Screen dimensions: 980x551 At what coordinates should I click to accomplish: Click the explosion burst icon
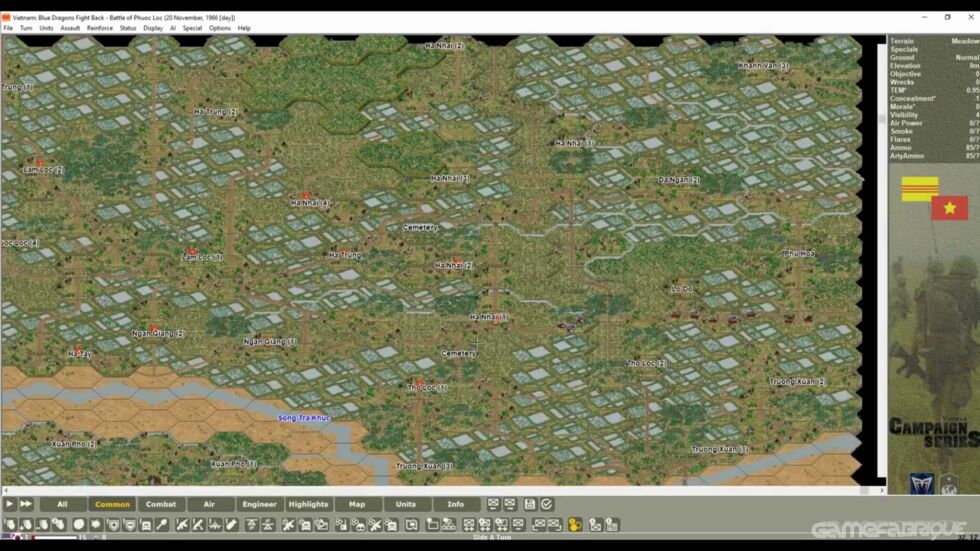[x=96, y=525]
